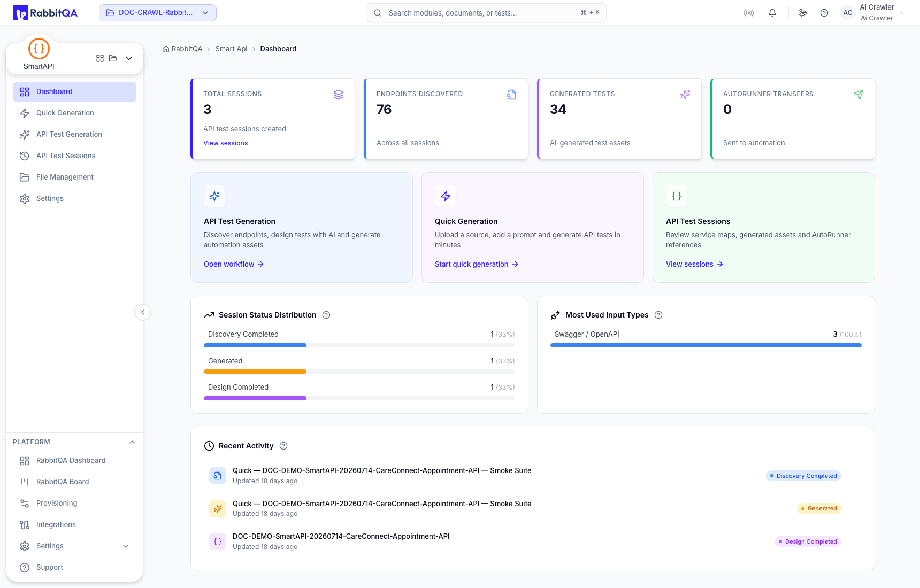Click the top bar sliders icon

point(803,13)
